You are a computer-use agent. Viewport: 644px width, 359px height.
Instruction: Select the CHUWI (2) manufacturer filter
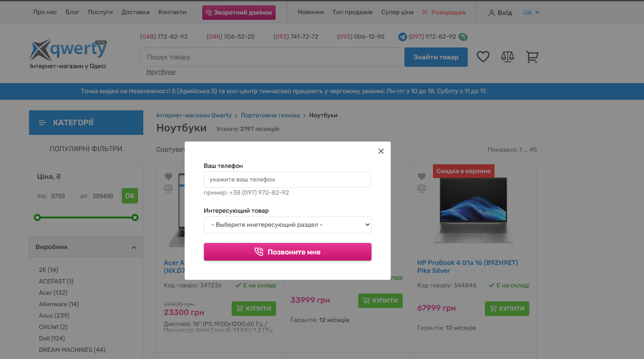pyautogui.click(x=53, y=327)
